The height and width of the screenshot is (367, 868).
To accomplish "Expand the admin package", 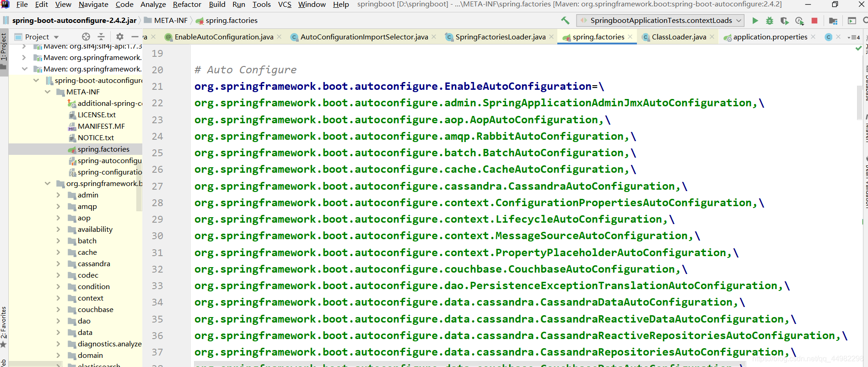I will point(58,195).
